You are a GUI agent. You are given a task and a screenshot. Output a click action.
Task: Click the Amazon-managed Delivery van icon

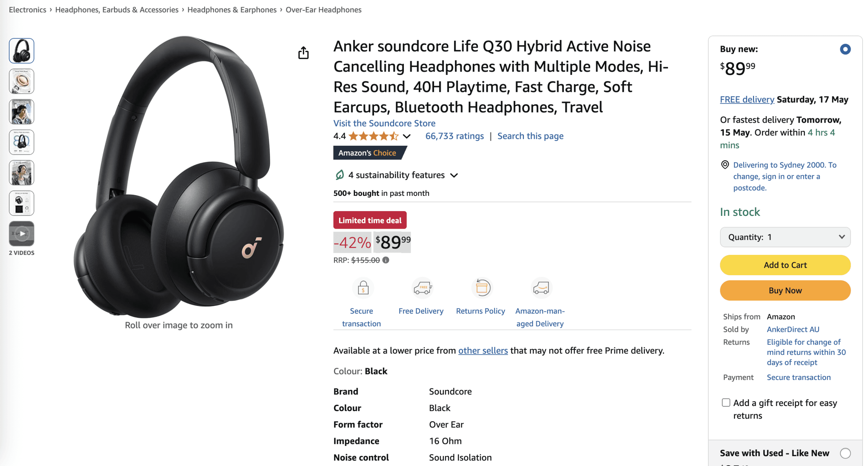[x=541, y=287]
